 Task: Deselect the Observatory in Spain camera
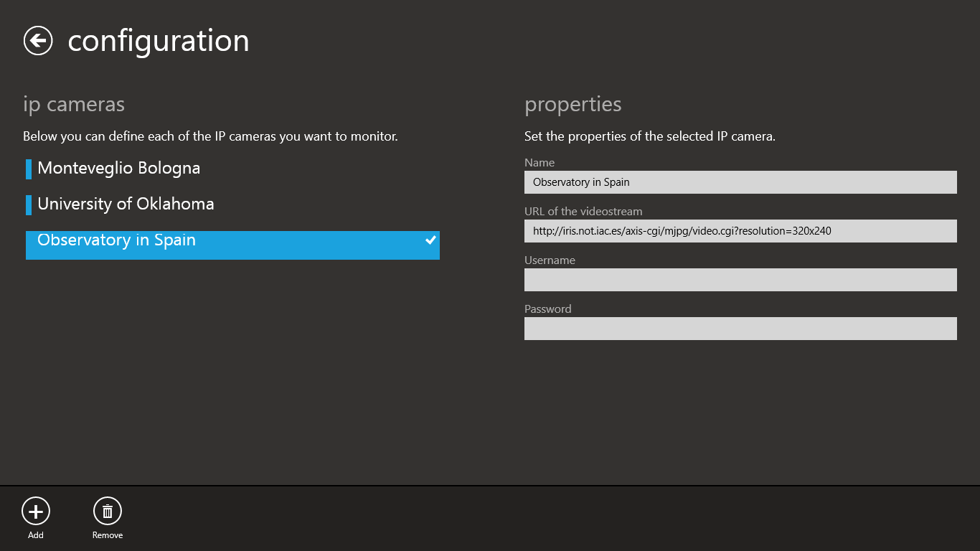117,244
